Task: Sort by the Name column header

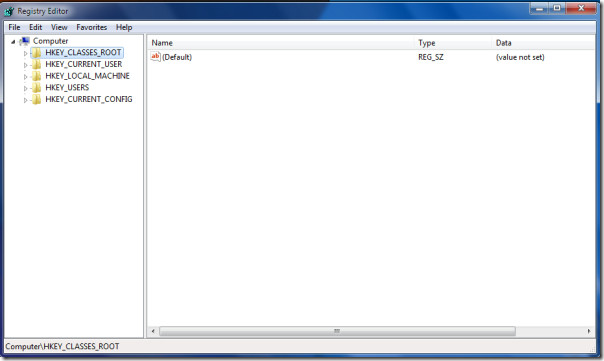Action: click(281, 43)
